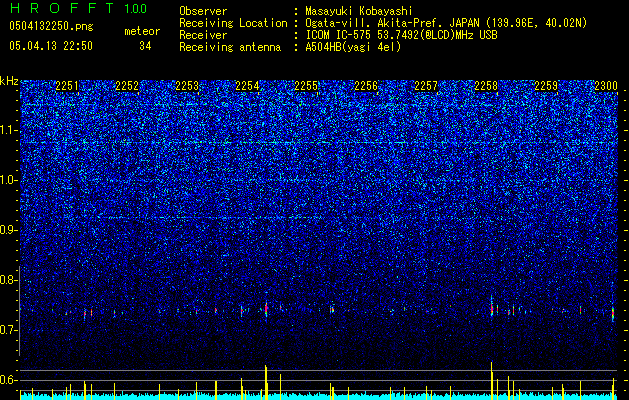
Task: Click the 2254 time marker
Action: pos(247,86)
